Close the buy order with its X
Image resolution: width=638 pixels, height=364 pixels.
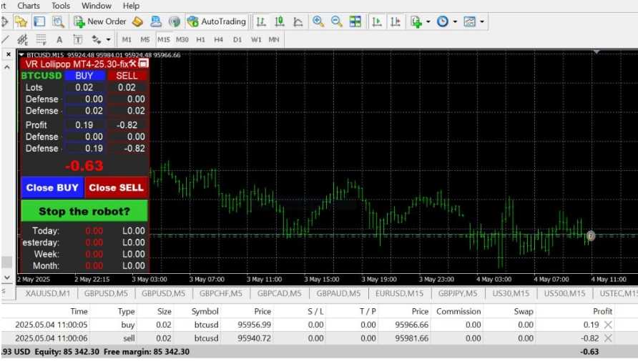click(608, 325)
